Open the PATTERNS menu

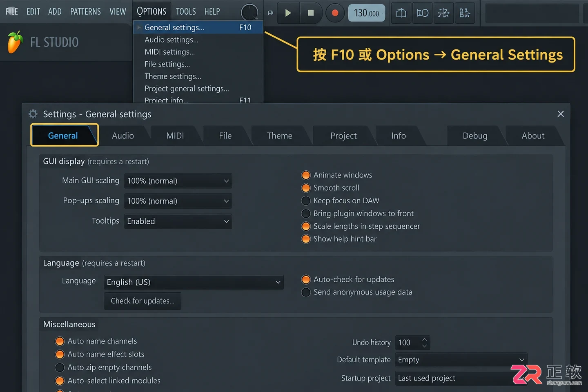coord(85,11)
